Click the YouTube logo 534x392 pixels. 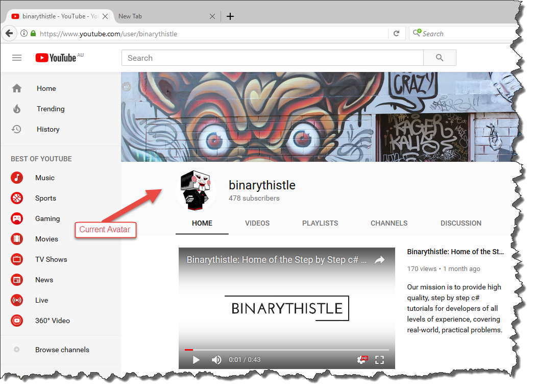click(56, 58)
